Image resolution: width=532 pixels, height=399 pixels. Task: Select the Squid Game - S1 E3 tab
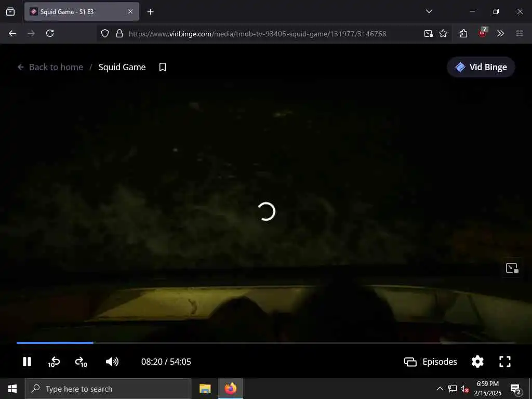pyautogui.click(x=82, y=12)
